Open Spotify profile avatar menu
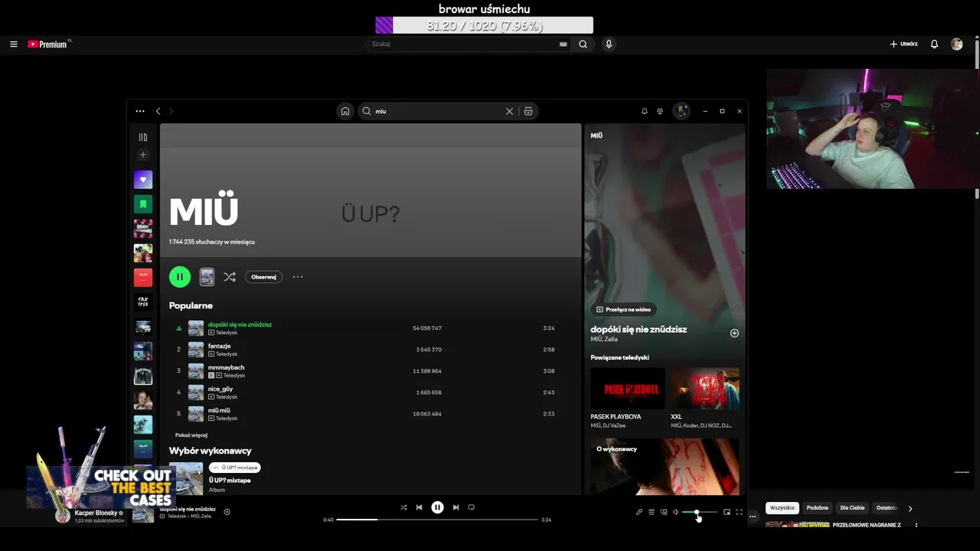 pos(681,111)
